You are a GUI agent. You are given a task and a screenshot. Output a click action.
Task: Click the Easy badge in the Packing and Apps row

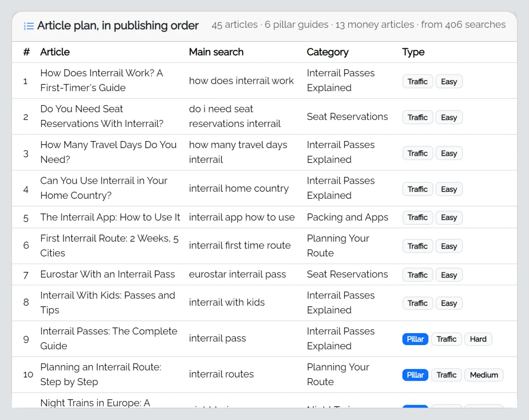(x=449, y=218)
